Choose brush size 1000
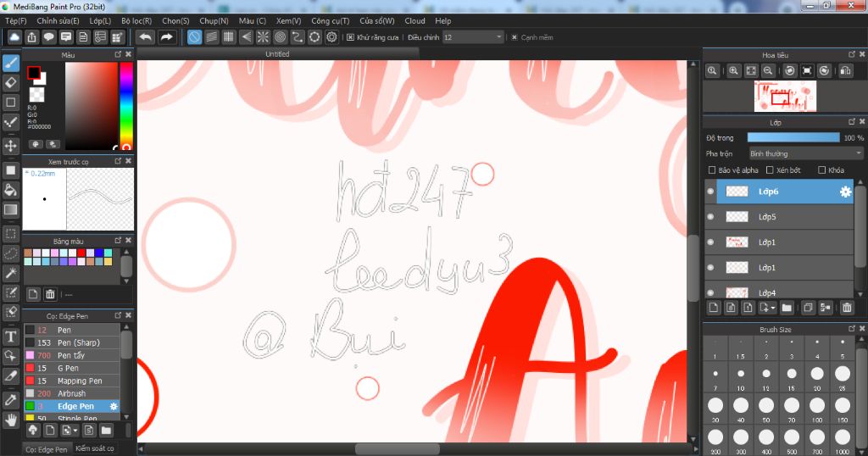Image resolution: width=868 pixels, height=456 pixels. [x=843, y=441]
